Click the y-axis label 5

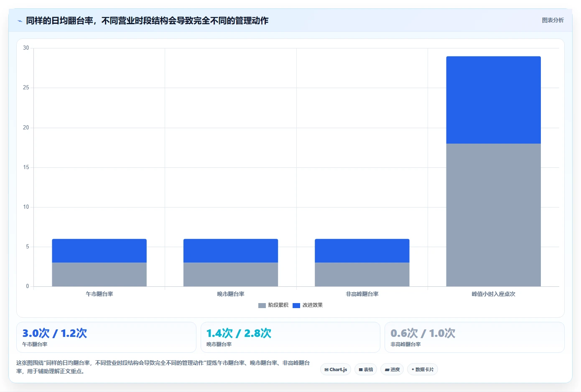coord(28,247)
